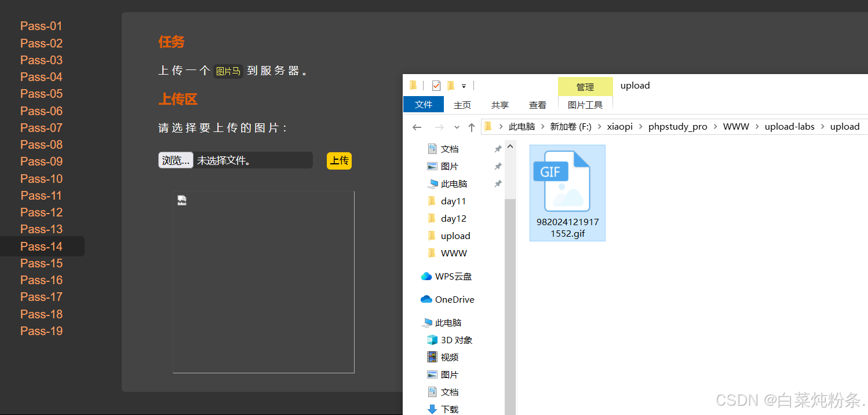Open the Pass-04 challenge link
868x415 pixels.
(x=41, y=77)
